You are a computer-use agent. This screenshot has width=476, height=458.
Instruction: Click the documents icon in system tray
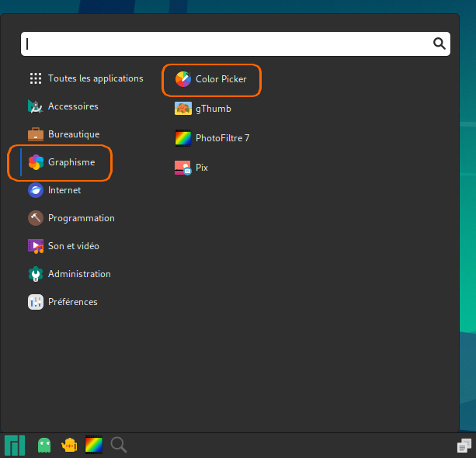click(x=464, y=446)
